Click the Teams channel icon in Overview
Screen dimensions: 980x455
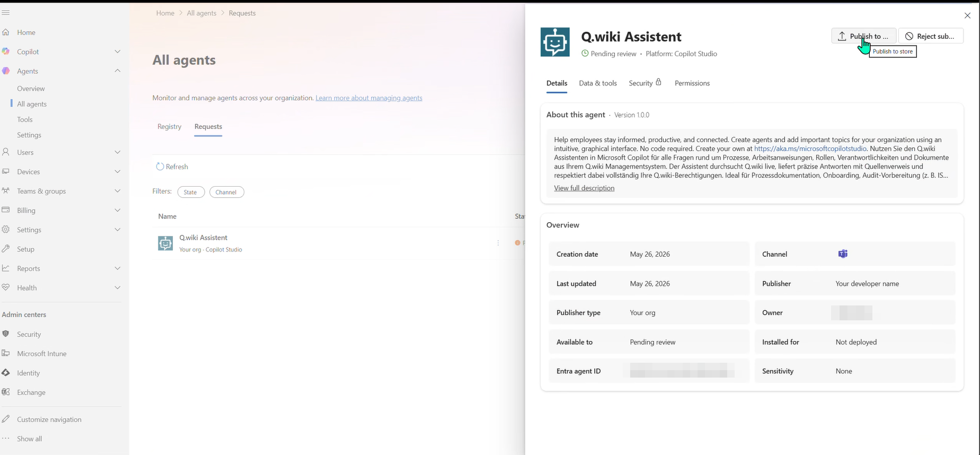(x=843, y=254)
